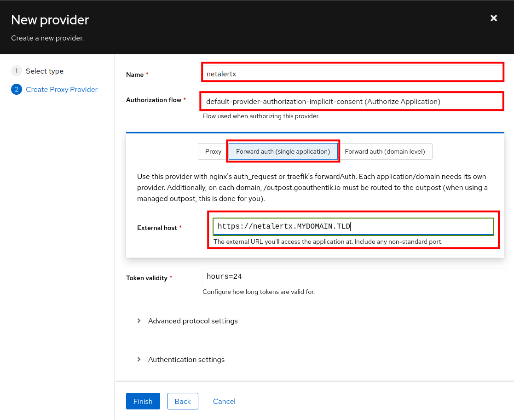Click the step 1 Select type indicator
514x420 pixels.
[16, 71]
